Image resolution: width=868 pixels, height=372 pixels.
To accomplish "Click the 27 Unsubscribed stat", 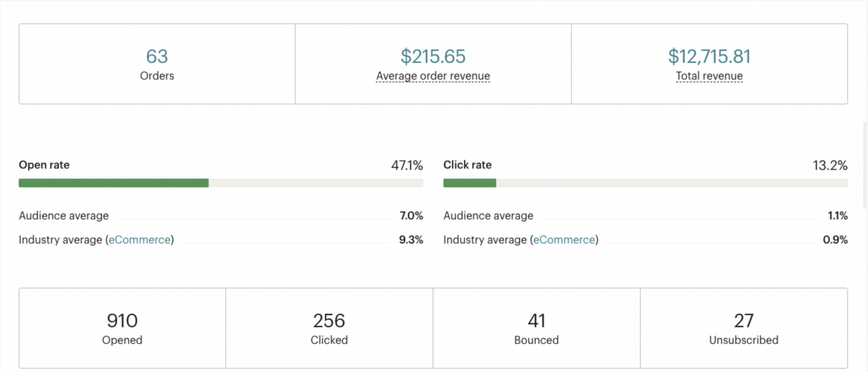I will click(x=743, y=321).
